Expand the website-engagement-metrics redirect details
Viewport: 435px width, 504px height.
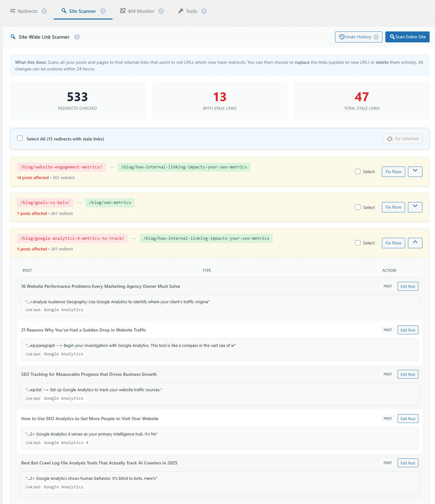tap(415, 172)
